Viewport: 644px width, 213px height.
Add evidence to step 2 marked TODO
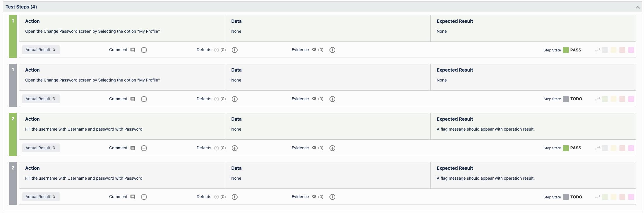click(x=332, y=197)
